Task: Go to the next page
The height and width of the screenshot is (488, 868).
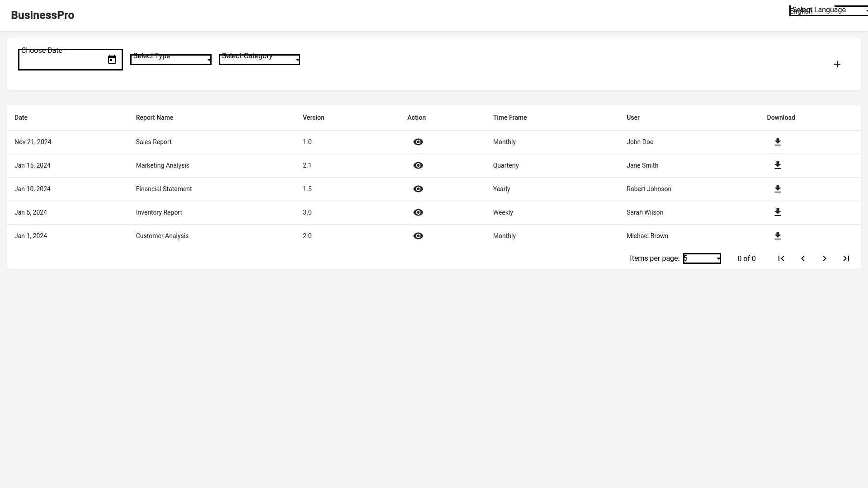Action: coord(824,258)
